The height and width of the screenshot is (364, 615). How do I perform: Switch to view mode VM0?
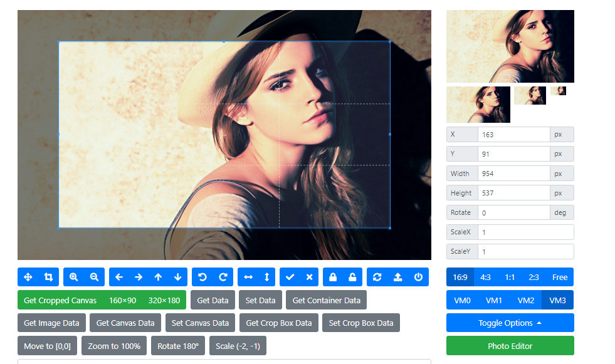point(463,300)
